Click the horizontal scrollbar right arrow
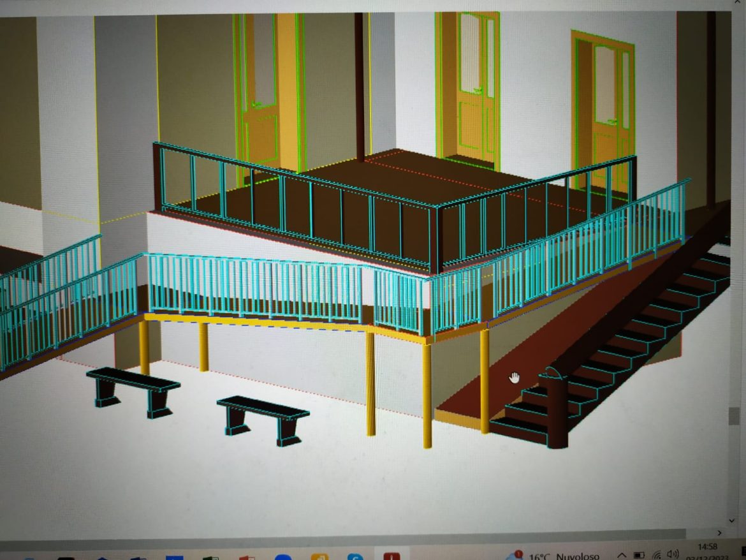Image resolution: width=746 pixels, height=560 pixels. pyautogui.click(x=720, y=533)
